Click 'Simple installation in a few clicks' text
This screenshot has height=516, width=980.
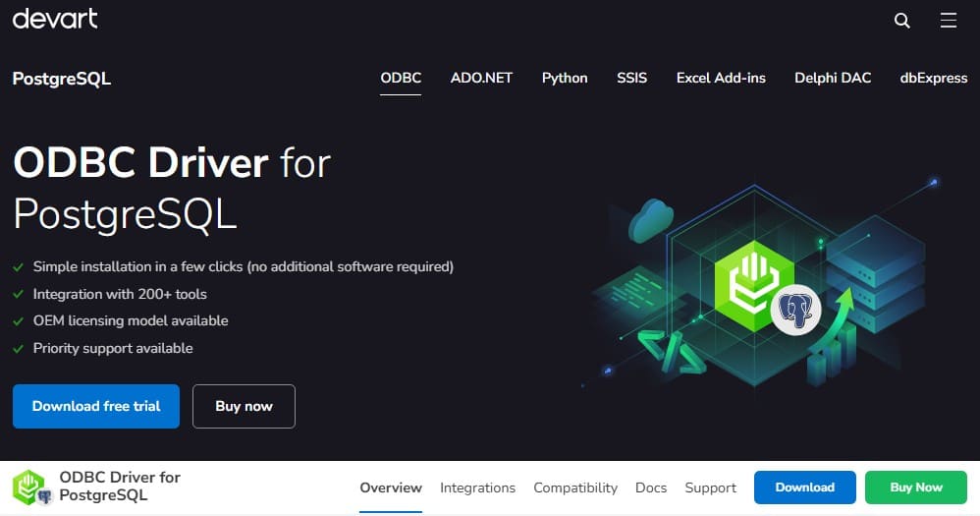(244, 267)
